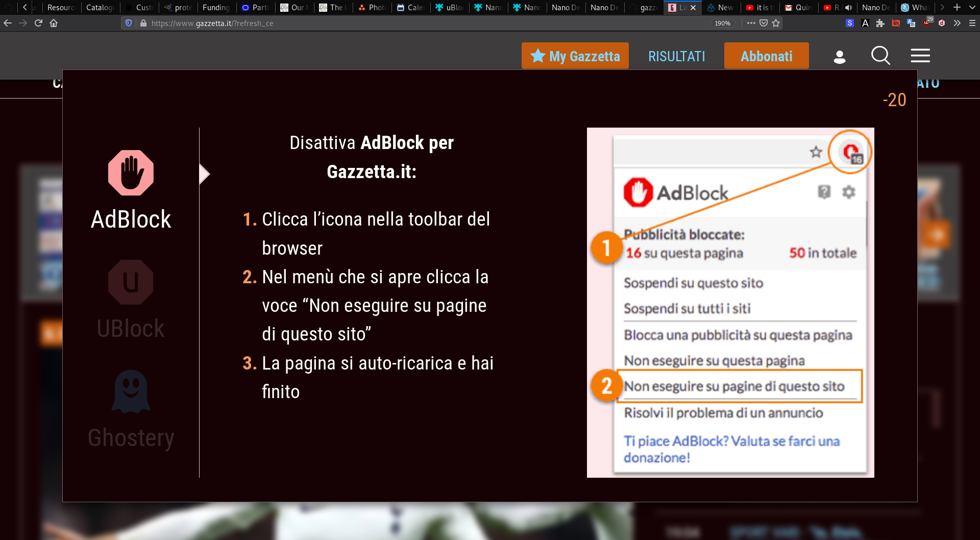Mute the playing YouTube tab
980x540 pixels.
click(x=848, y=8)
